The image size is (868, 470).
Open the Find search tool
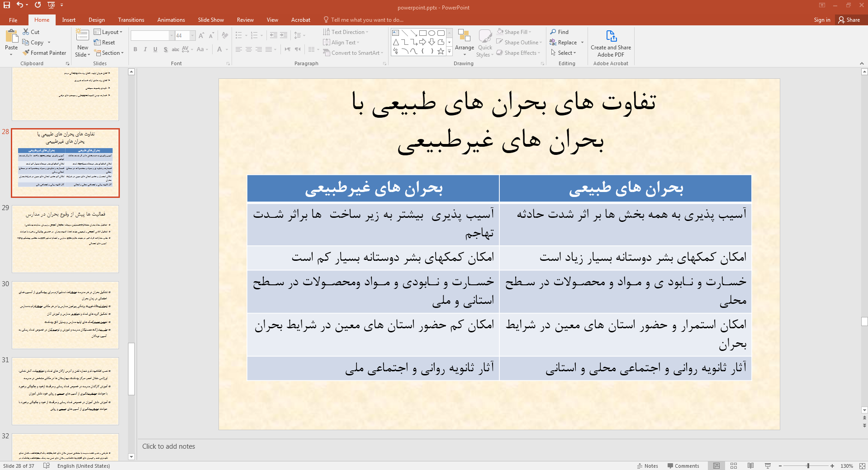click(x=559, y=32)
